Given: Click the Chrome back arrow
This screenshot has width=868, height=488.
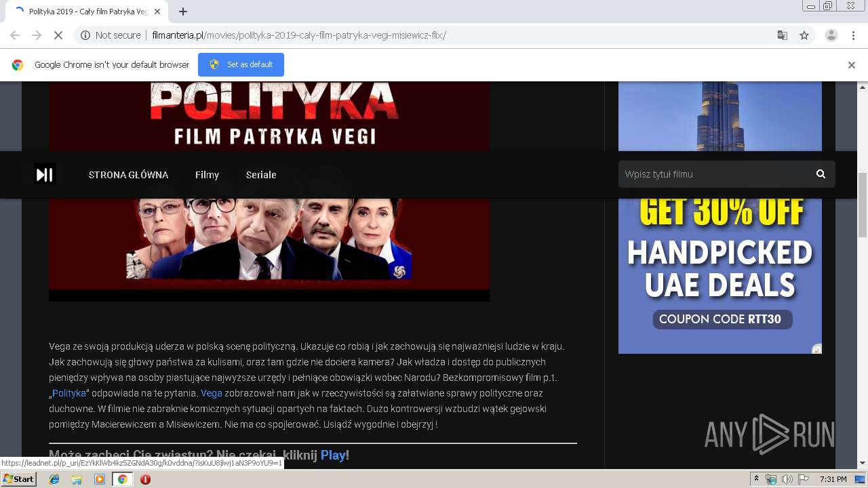Looking at the screenshot, I should click(15, 35).
